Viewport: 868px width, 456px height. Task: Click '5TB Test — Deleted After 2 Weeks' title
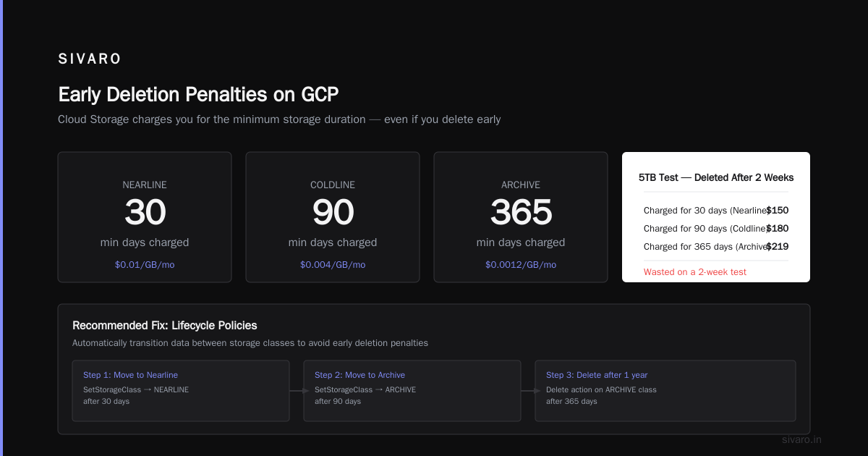(716, 177)
